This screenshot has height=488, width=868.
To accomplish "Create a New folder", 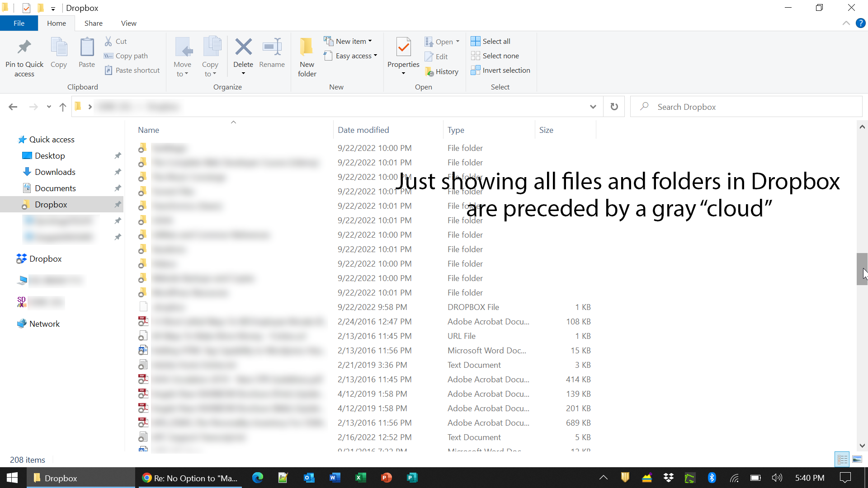I will (x=307, y=57).
